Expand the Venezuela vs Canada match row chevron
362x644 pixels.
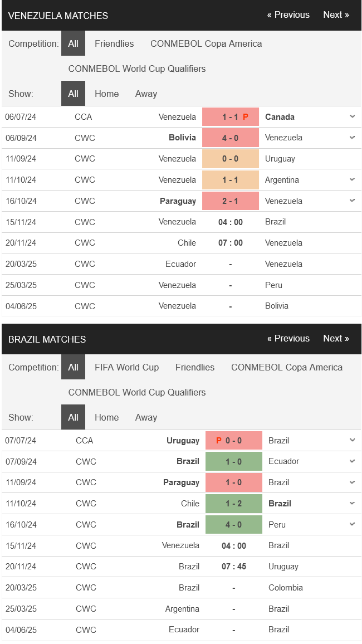pyautogui.click(x=352, y=116)
